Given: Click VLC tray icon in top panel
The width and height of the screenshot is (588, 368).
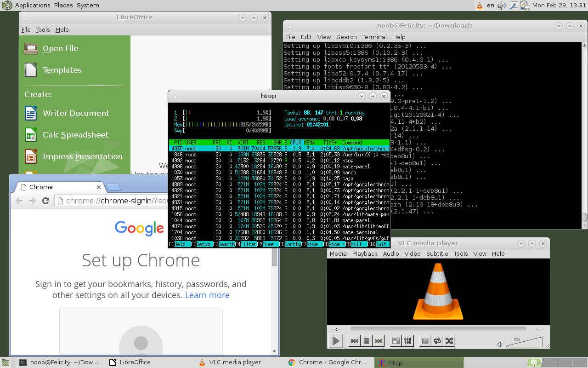Looking at the screenshot, I should pos(480,6).
